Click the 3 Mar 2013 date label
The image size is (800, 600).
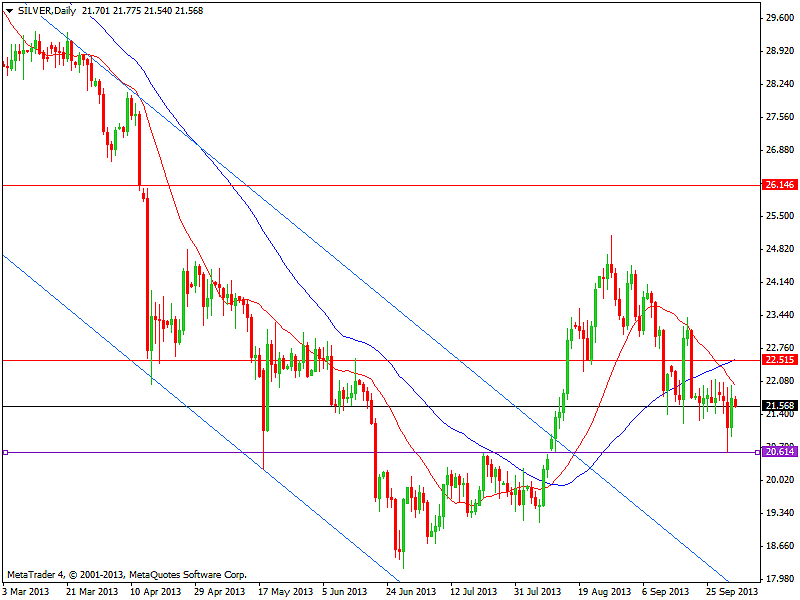click(x=27, y=591)
